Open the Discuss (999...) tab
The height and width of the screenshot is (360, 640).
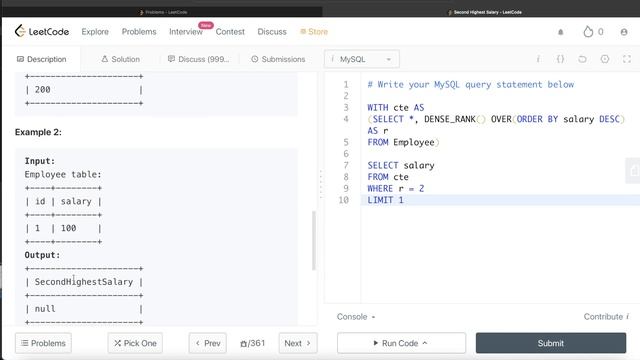tap(199, 59)
